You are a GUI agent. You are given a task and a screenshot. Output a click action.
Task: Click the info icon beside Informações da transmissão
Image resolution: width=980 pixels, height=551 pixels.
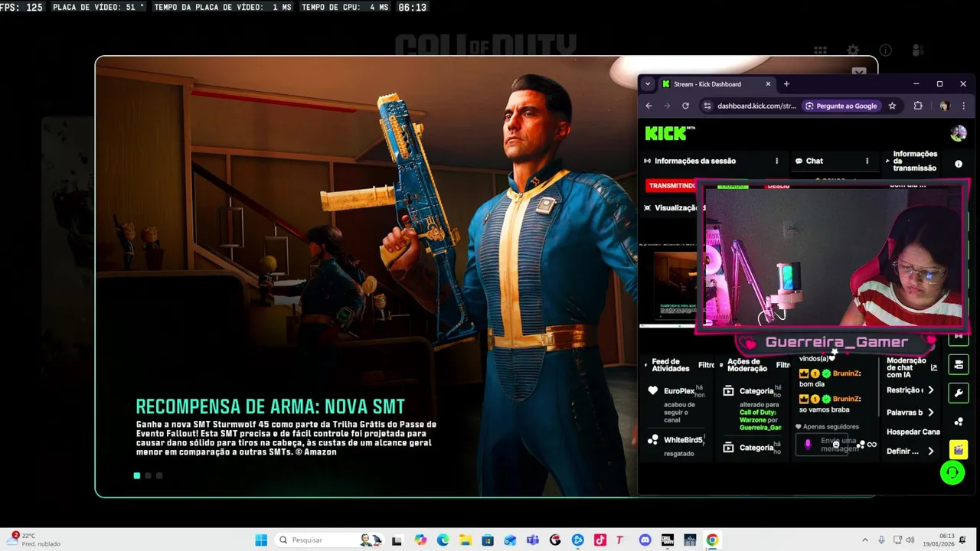[x=958, y=164]
